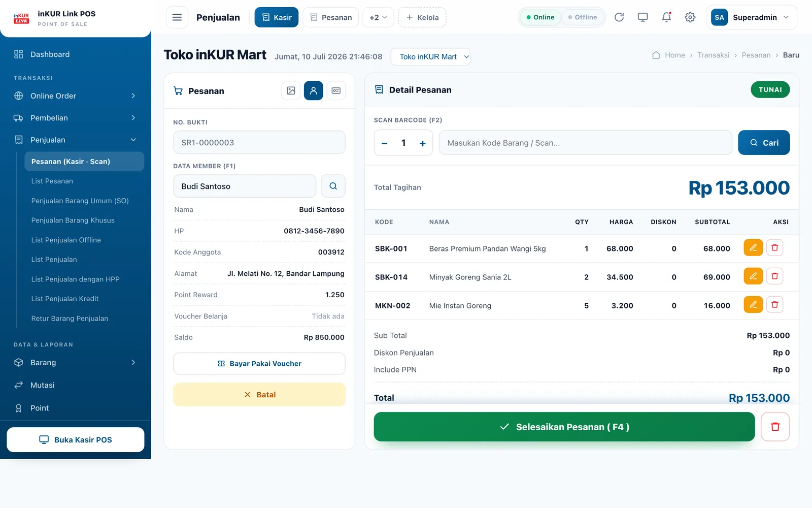Select the ID card icon in the Pesanan panel
Screen dimensions: 812x508
click(x=336, y=90)
